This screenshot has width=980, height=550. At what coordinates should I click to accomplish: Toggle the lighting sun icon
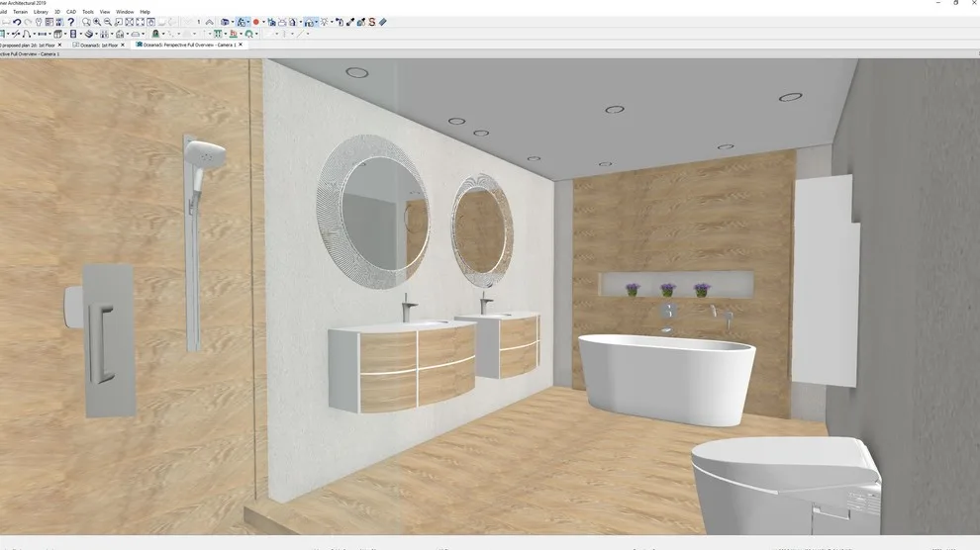click(x=325, y=22)
